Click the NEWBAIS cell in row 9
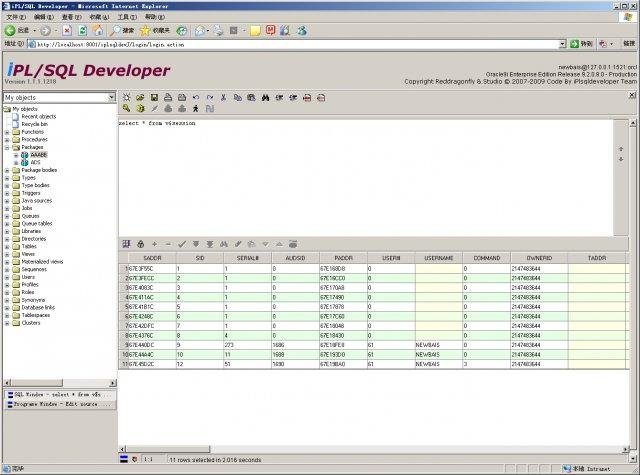Screen dimensions: 640x475 (x=439, y=345)
